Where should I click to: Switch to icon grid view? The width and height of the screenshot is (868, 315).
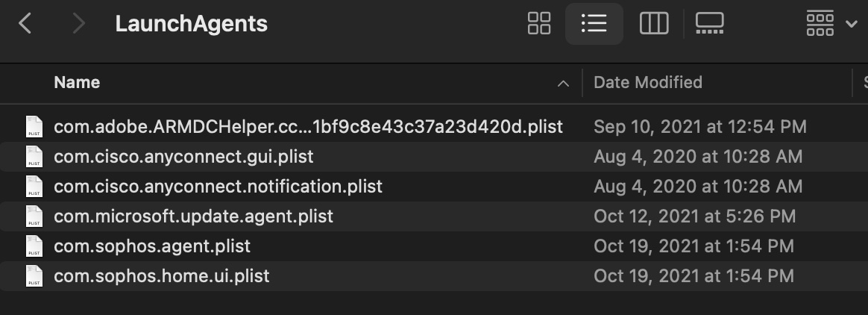[x=538, y=24]
